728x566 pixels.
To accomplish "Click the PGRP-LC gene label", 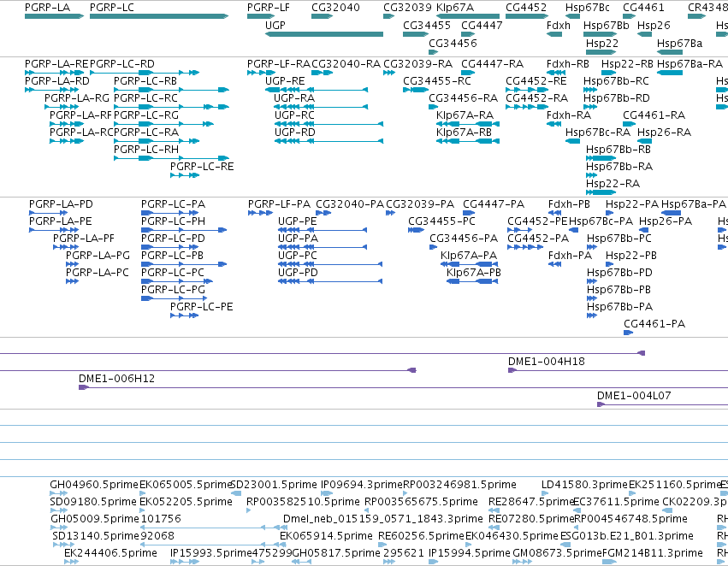I will (x=111, y=8).
